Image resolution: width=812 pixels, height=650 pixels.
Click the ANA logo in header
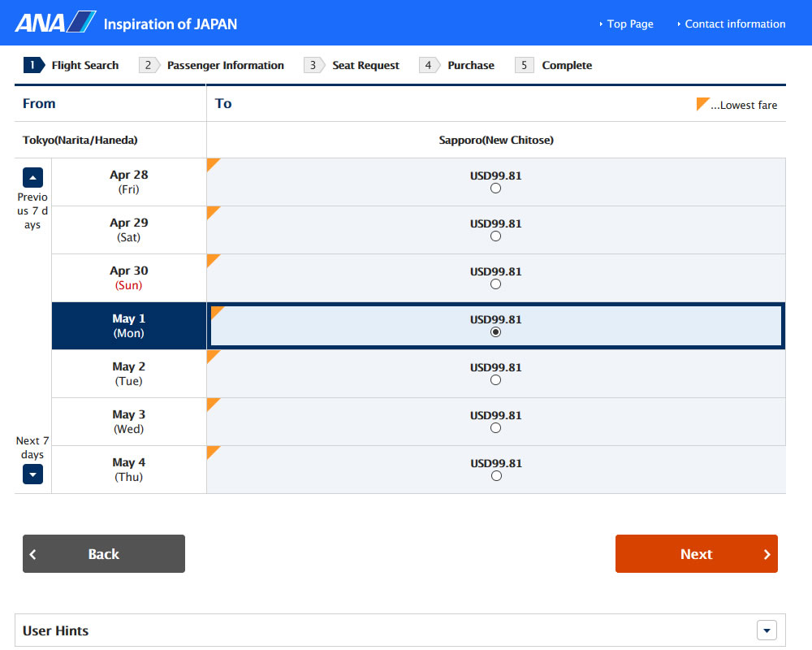(x=55, y=23)
